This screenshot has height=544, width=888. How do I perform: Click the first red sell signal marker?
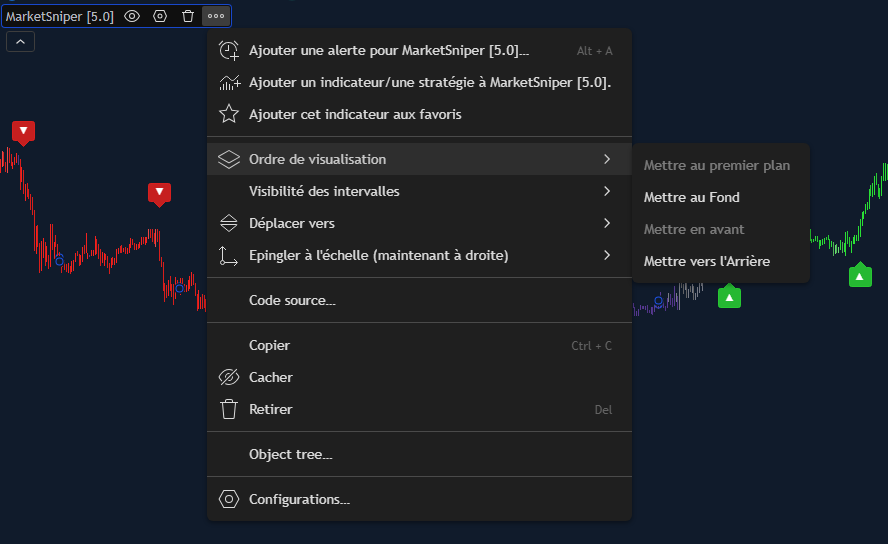24,131
